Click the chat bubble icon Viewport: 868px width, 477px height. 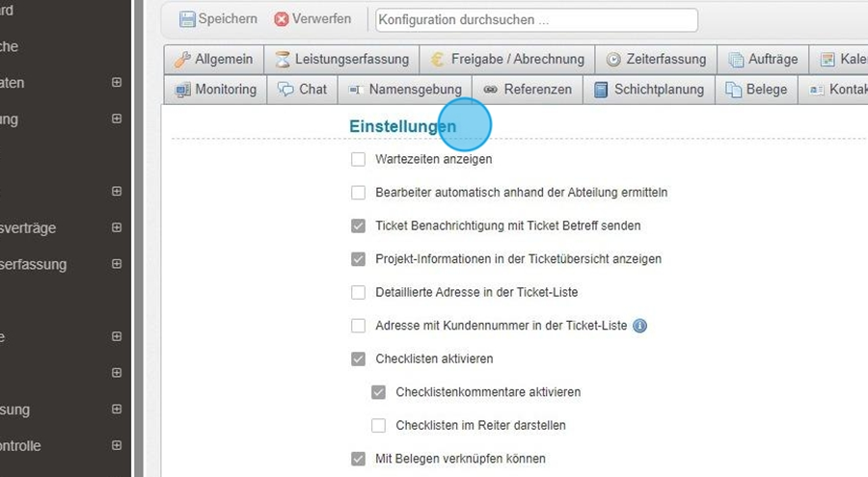tap(285, 90)
